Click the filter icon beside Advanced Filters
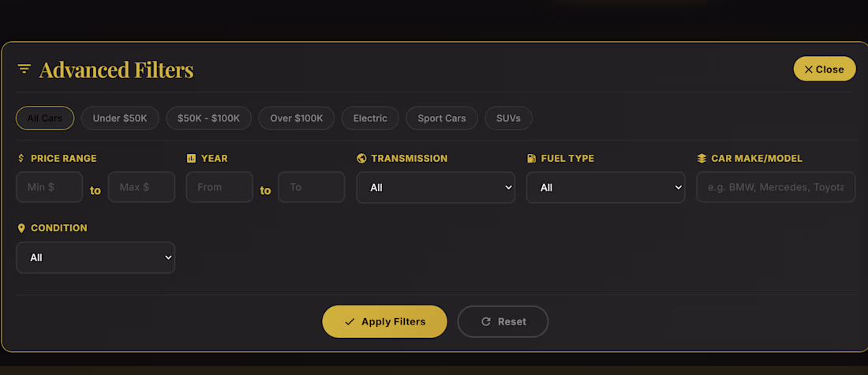The width and height of the screenshot is (868, 375). pos(24,69)
